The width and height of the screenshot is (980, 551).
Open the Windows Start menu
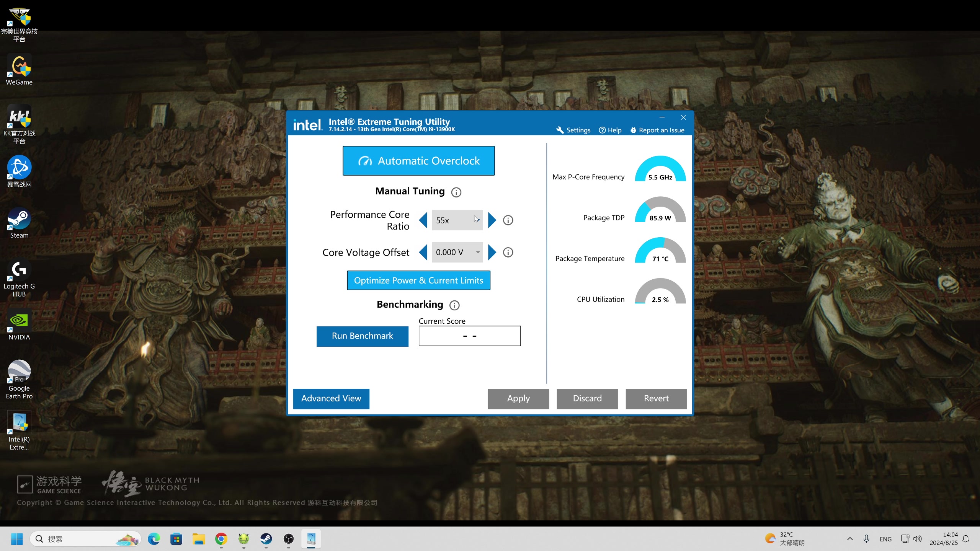tap(17, 539)
